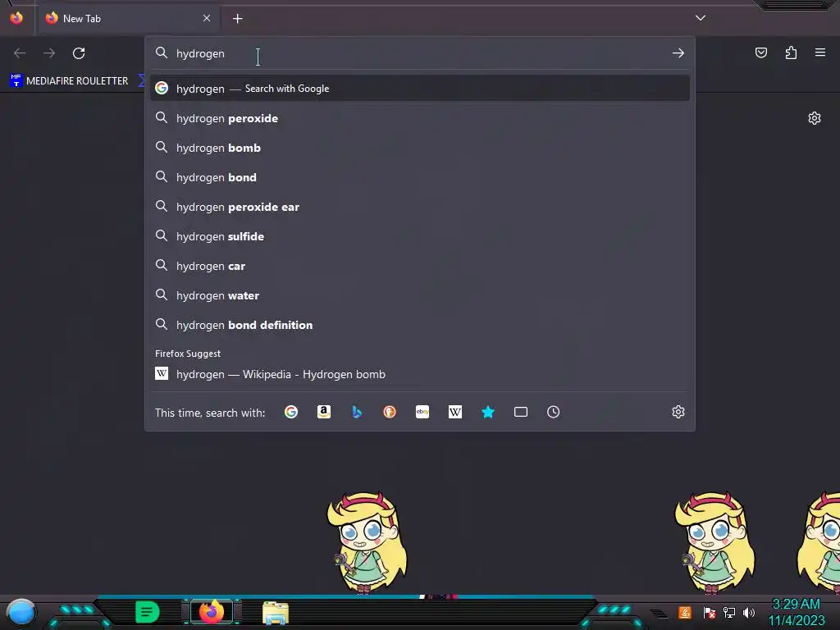Search with DuckDuckGo one-off icon
Viewport: 840px width, 630px height.
390,412
